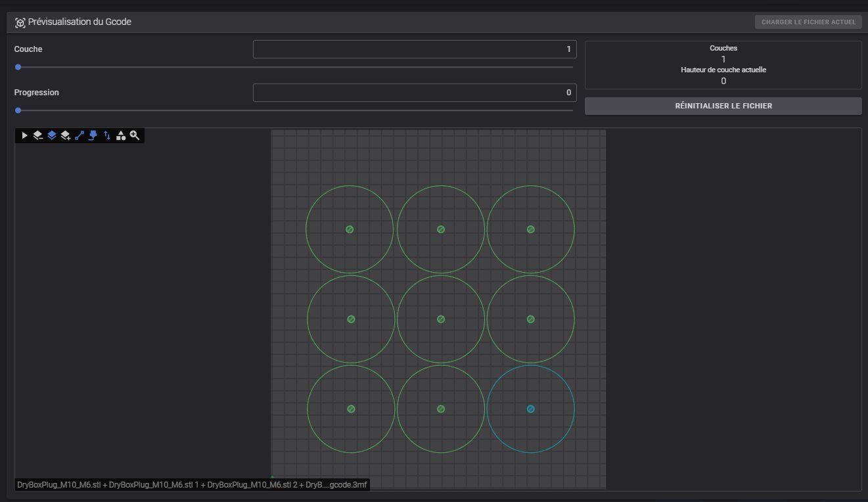The image size is (868, 502).
Task: Click the shapes (triangle, square, circle) icon
Action: 121,135
